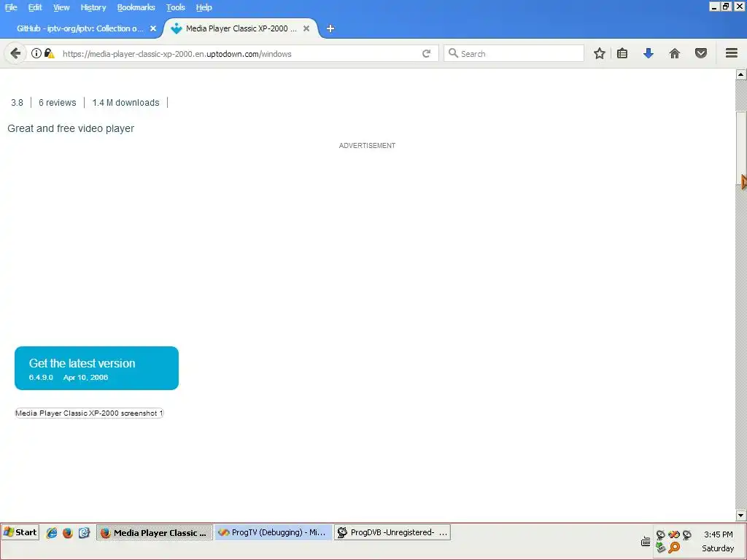Click the 3.8 rating text
Viewport: 747px width, 560px height.
pos(18,102)
